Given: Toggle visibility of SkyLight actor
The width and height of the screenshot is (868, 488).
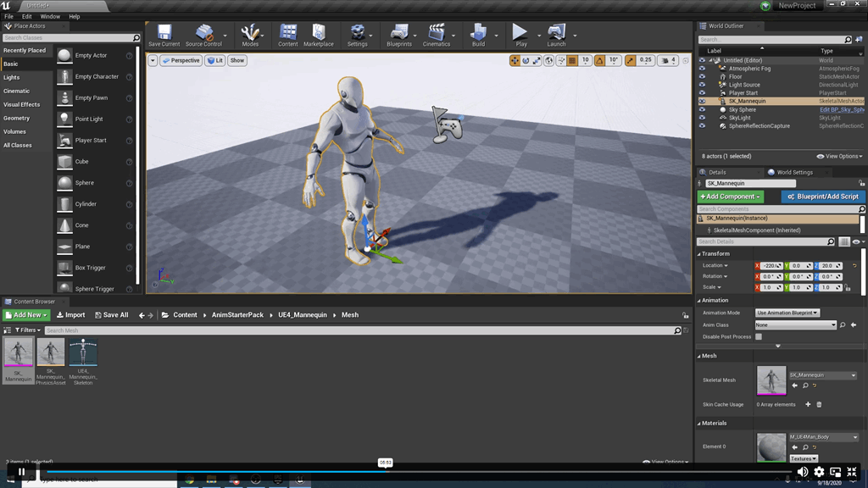Looking at the screenshot, I should 702,118.
